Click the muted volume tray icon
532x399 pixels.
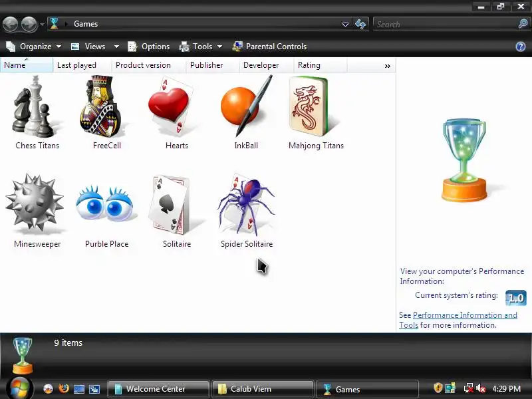(481, 388)
